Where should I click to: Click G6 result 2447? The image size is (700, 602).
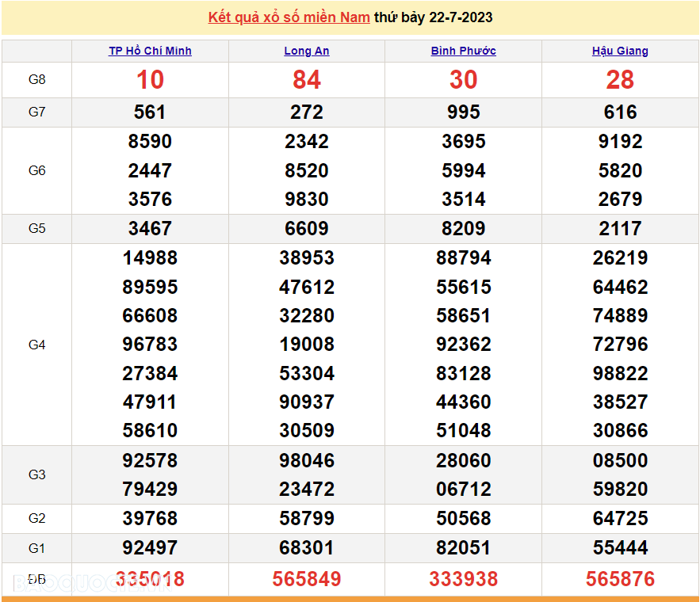coord(150,170)
